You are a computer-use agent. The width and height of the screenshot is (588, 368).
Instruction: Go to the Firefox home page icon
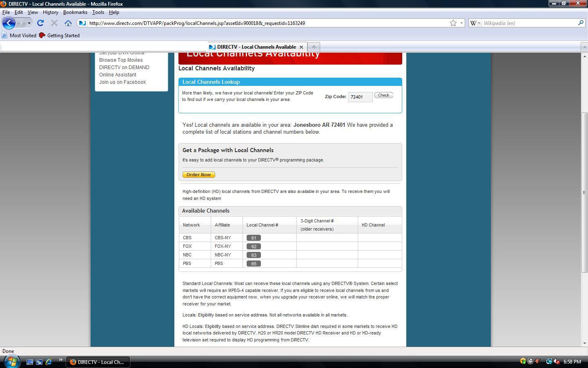68,23
